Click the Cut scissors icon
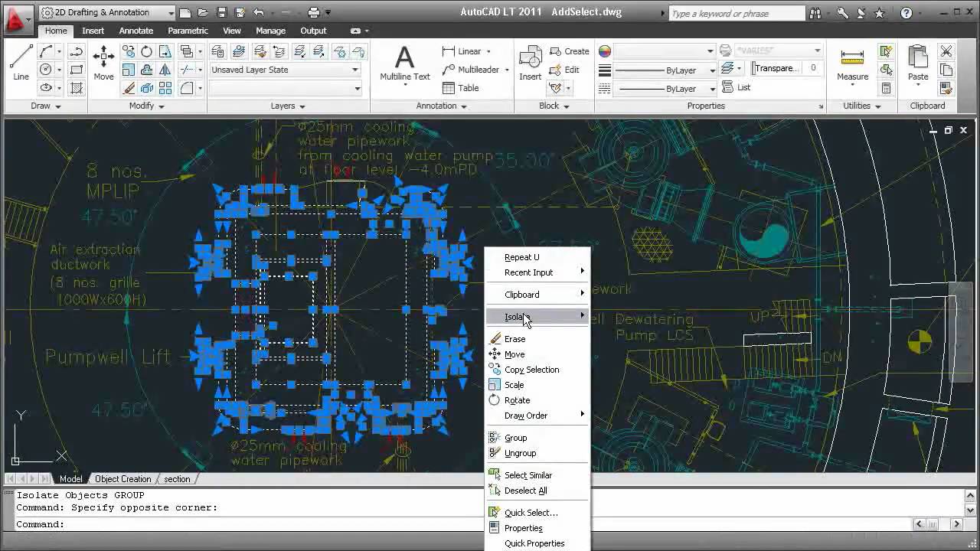This screenshot has width=980, height=551. pos(946,51)
